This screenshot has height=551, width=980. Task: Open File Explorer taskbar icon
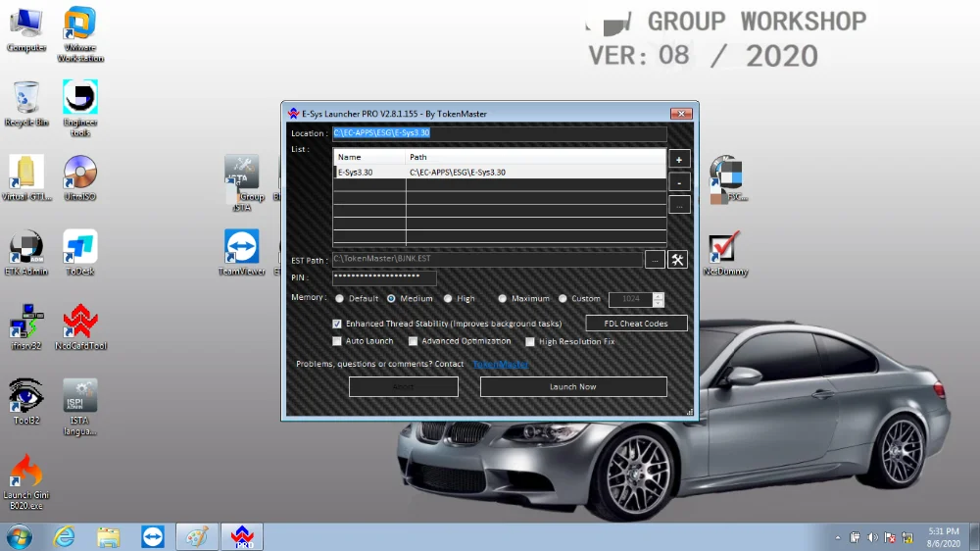(108, 537)
